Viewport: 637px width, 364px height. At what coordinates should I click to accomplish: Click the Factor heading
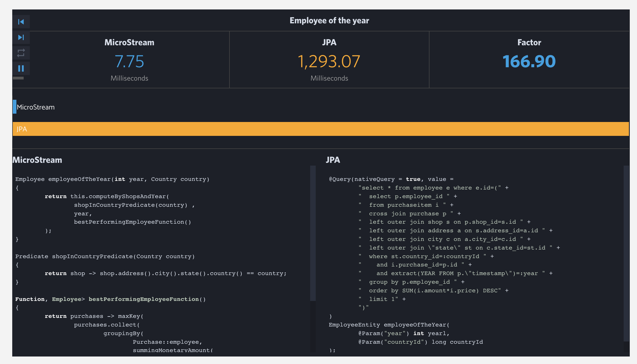(529, 43)
